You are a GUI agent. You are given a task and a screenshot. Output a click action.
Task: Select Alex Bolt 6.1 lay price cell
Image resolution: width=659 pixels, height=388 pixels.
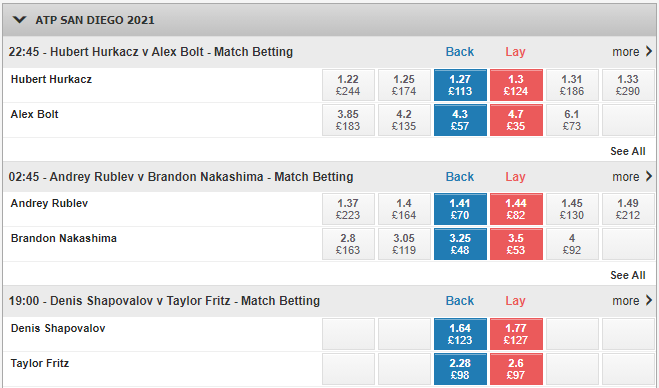pos(572,120)
